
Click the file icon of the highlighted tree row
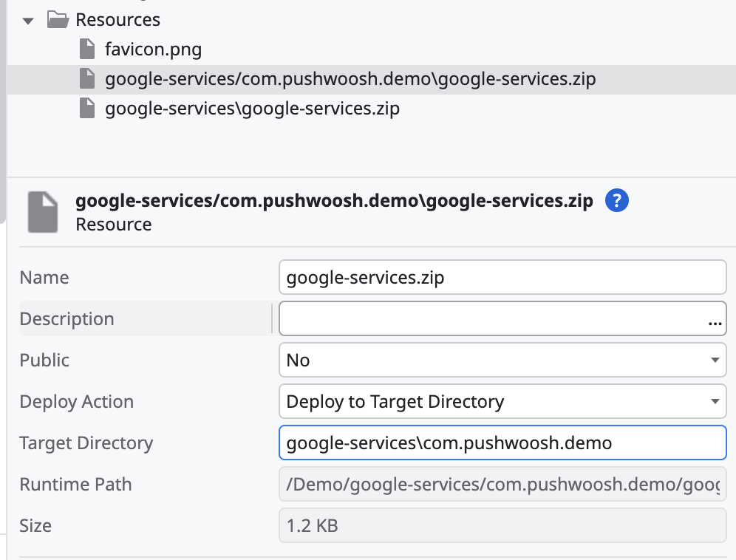pos(87,79)
